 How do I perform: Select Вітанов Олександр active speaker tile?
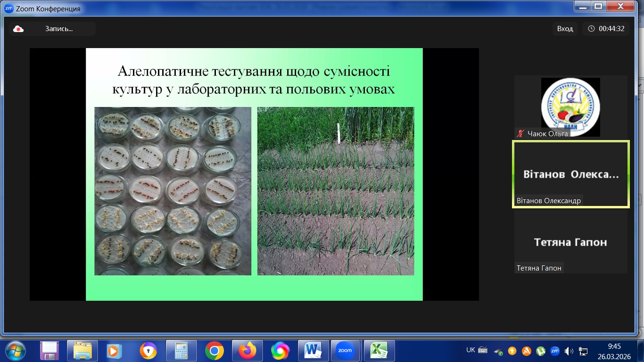570,174
